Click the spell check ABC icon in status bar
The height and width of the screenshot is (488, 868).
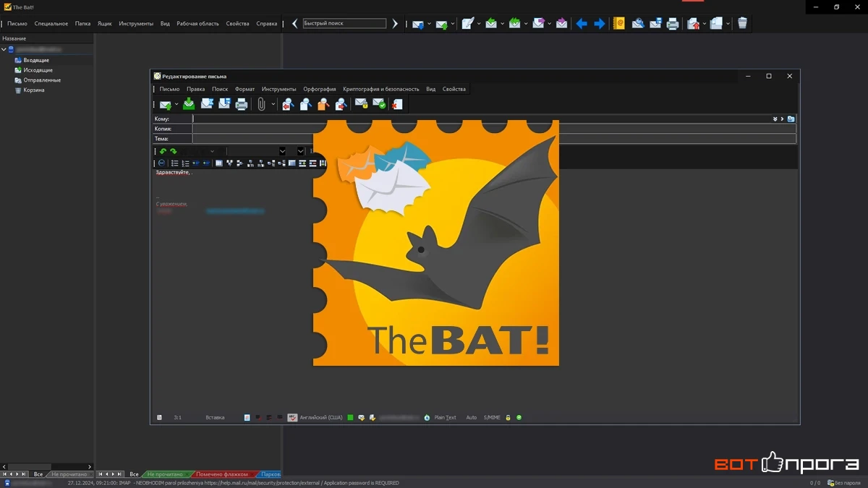point(292,418)
